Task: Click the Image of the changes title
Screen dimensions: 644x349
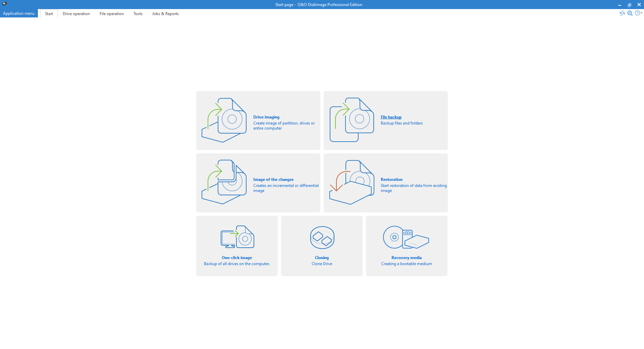Action: click(x=273, y=180)
